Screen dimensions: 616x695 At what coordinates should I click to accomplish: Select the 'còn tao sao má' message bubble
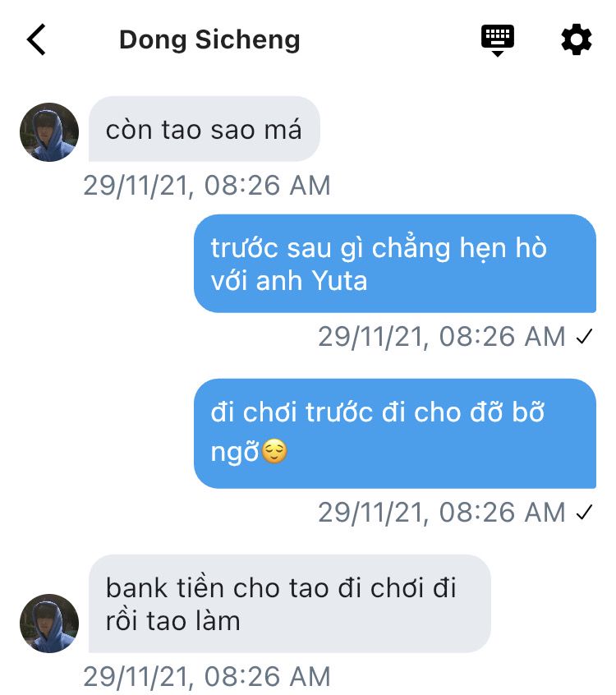[x=205, y=129]
